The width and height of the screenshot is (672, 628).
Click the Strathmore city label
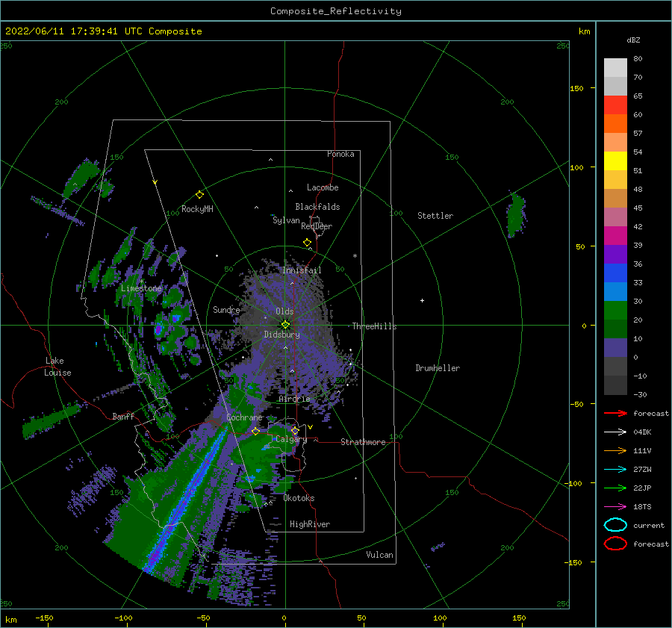click(363, 442)
